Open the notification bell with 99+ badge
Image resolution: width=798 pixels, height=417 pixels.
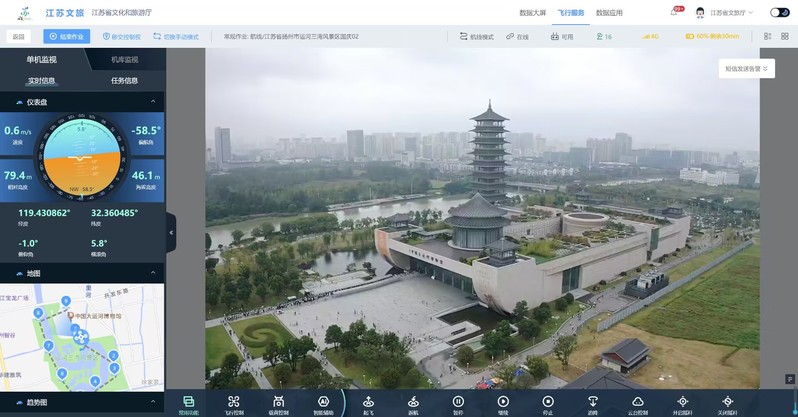[674, 12]
